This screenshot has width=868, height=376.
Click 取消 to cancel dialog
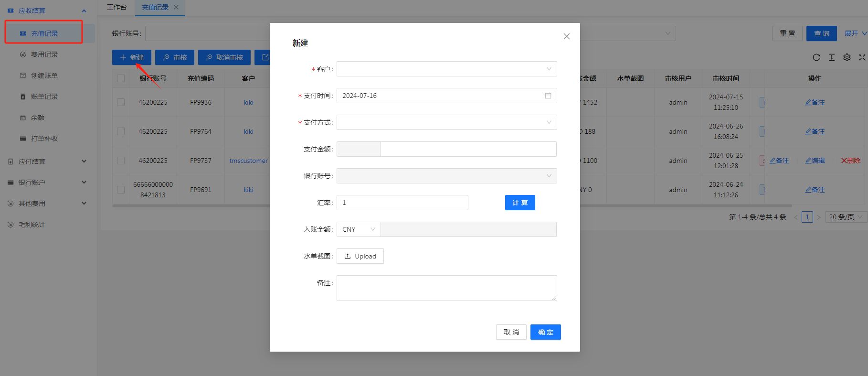point(511,332)
